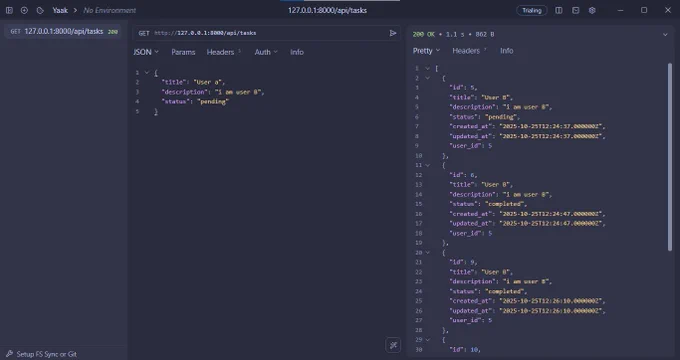This screenshot has height=360, width=680.
Task: Click "user_id": 5 on response line 18
Action: click(471, 233)
